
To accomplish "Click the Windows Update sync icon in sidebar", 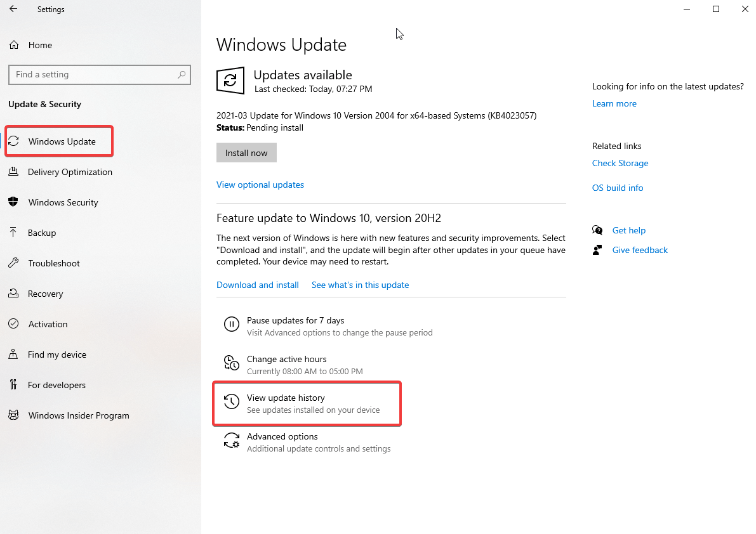I will click(x=14, y=141).
